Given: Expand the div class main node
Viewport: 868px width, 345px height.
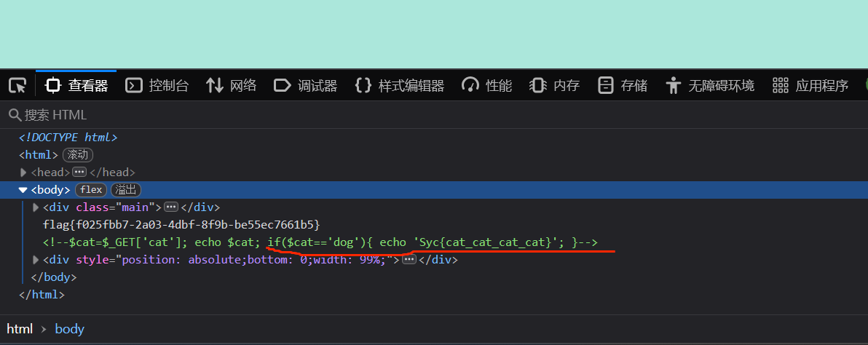Looking at the screenshot, I should pos(36,207).
